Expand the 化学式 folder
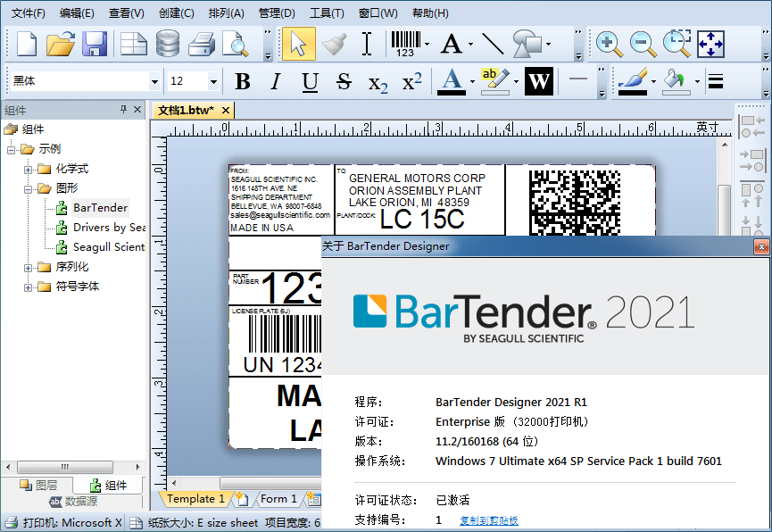Viewport: 772px width, 532px height. [28, 170]
